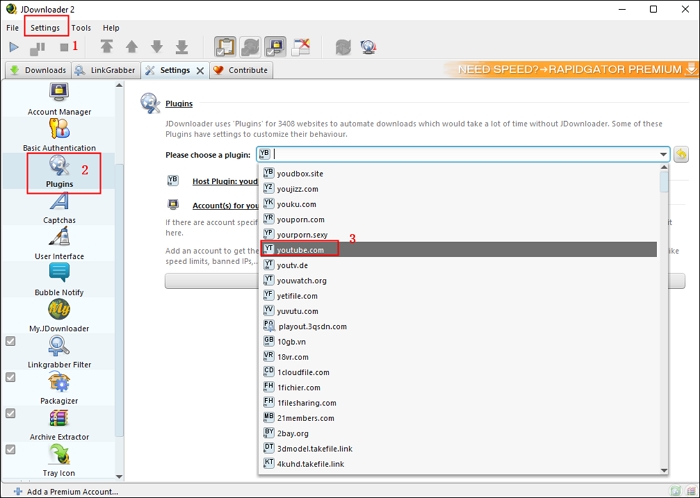
Task: Open Account Manager settings section
Action: 59,99
